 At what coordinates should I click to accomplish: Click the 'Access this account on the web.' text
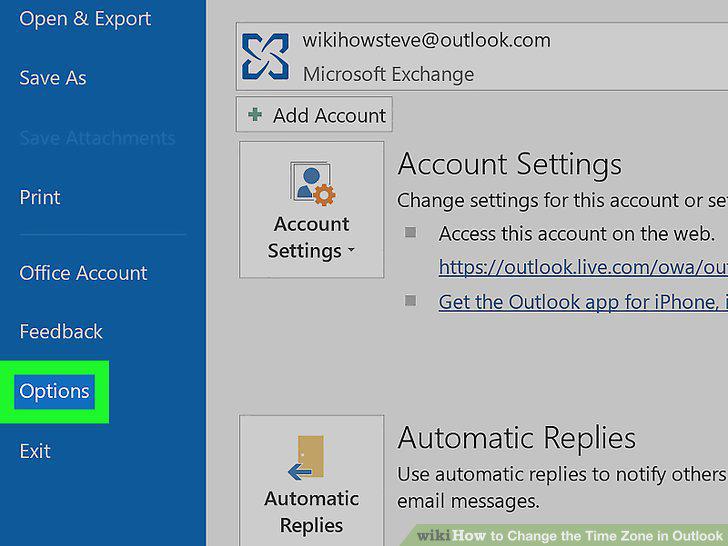(x=577, y=234)
